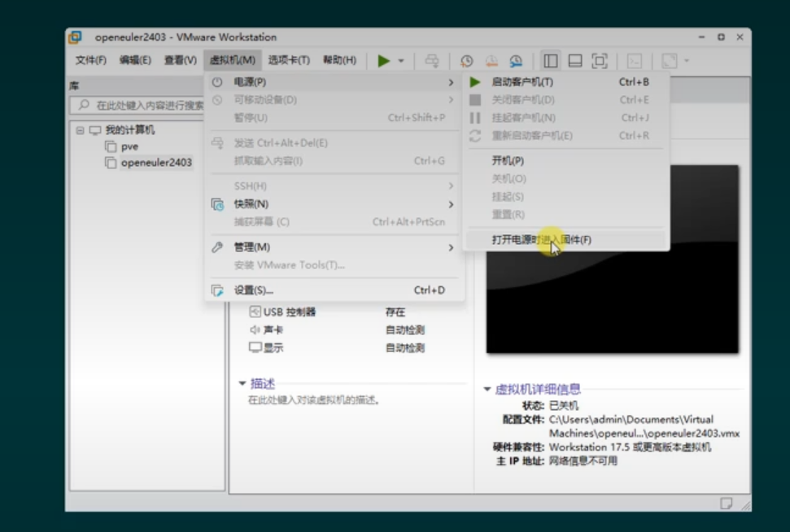Click the send Ctrl+Alt+Del toolbar icon

[x=432, y=61]
